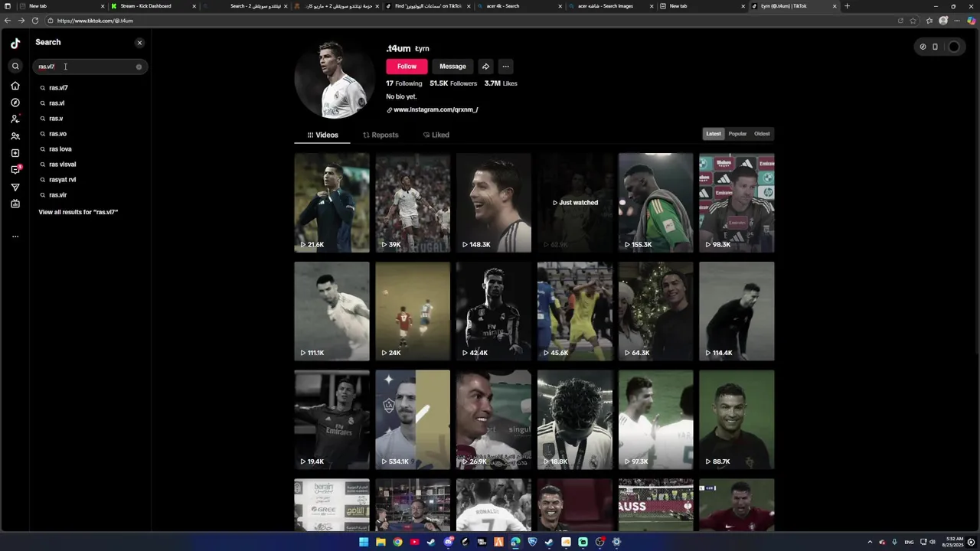980x551 pixels.
Task: Open Windows Start menu in taskbar
Action: coord(364,542)
